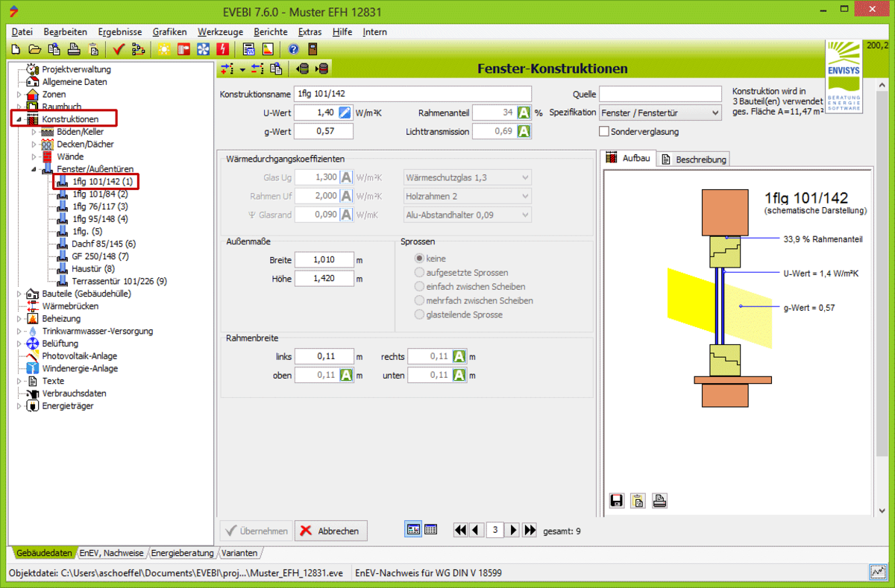
Task: Toggle automatic 'A' button for oben frame width
Action: [346, 375]
